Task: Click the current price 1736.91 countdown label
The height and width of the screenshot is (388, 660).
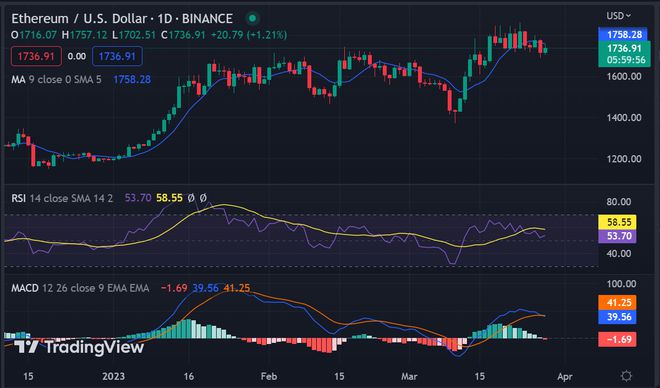Action: pyautogui.click(x=625, y=54)
